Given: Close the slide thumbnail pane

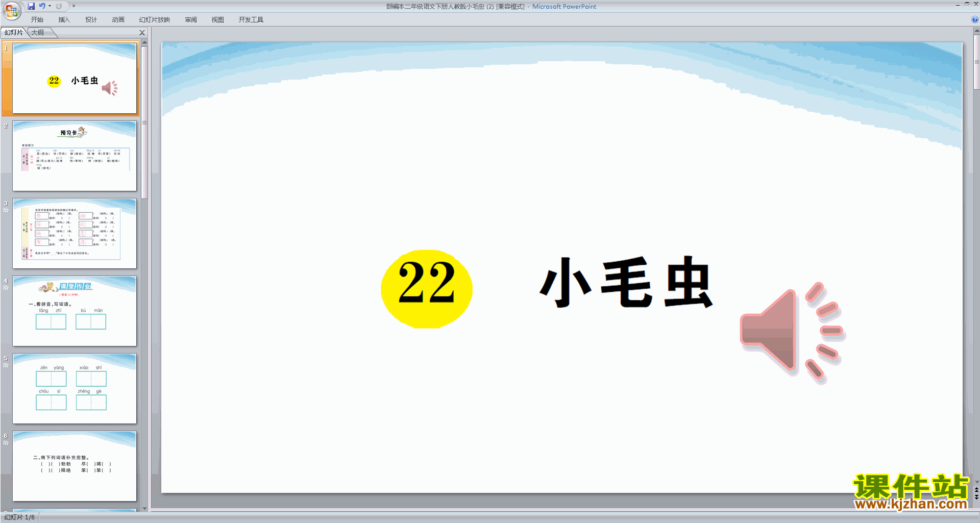Looking at the screenshot, I should pos(142,33).
